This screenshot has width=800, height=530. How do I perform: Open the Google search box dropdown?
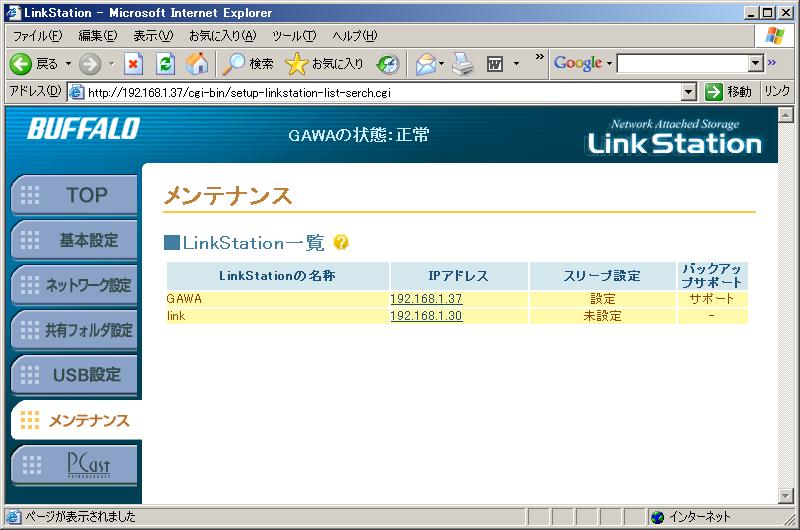(x=756, y=63)
